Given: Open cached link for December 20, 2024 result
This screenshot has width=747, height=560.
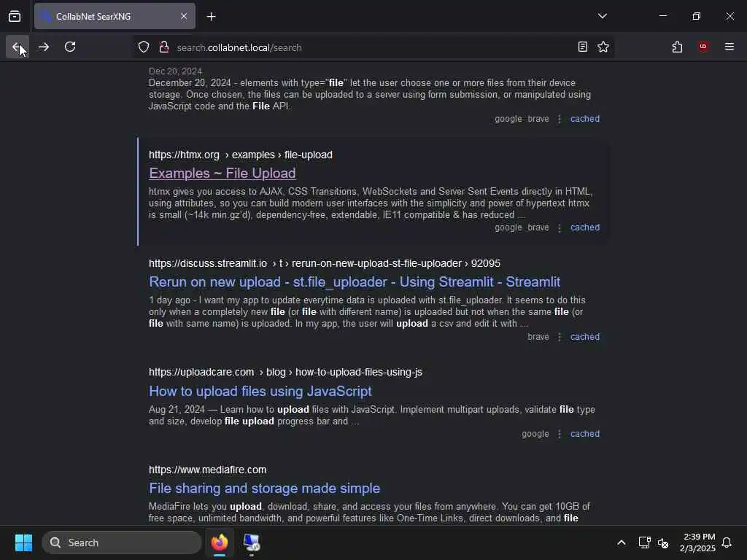Looking at the screenshot, I should click(585, 119).
